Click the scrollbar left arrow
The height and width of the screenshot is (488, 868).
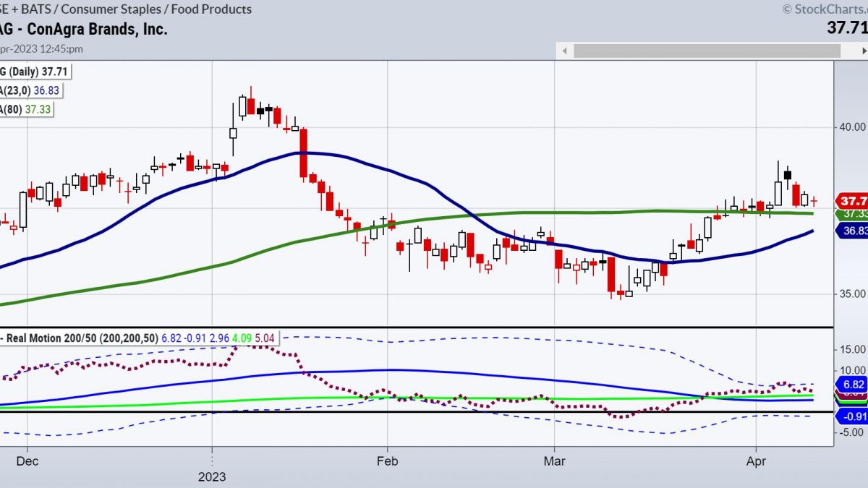click(x=563, y=51)
